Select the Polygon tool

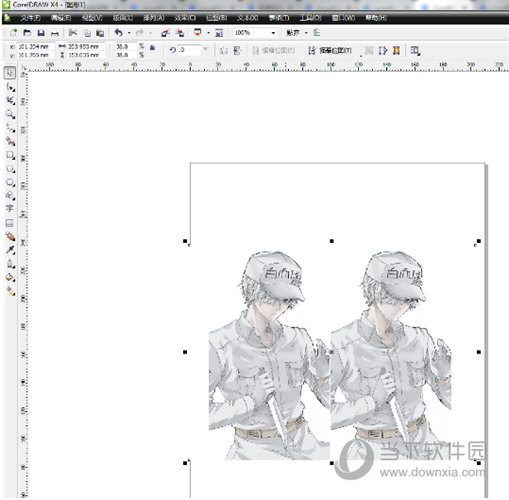pyautogui.click(x=10, y=182)
